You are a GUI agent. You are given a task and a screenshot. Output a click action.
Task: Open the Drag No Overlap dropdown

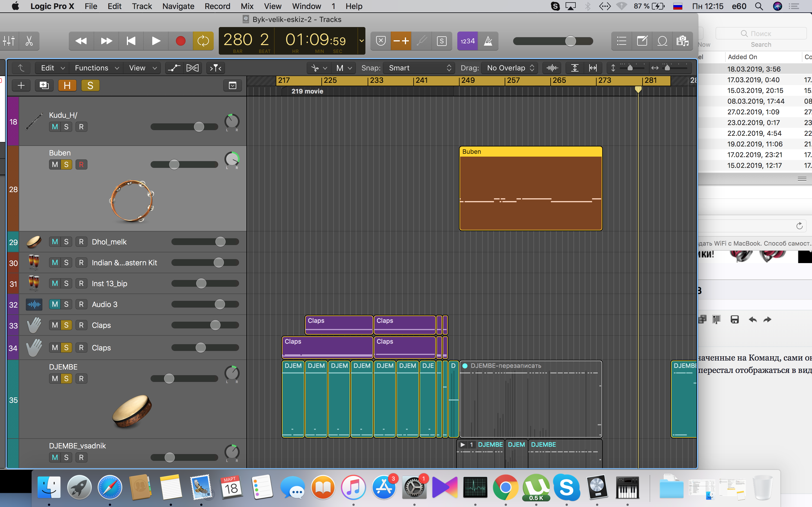pos(509,68)
